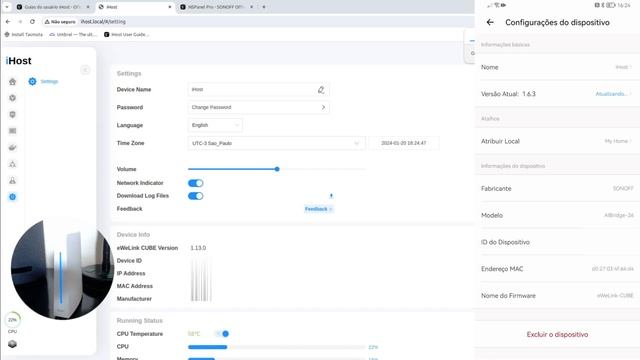Open the Change Password row

click(258, 107)
